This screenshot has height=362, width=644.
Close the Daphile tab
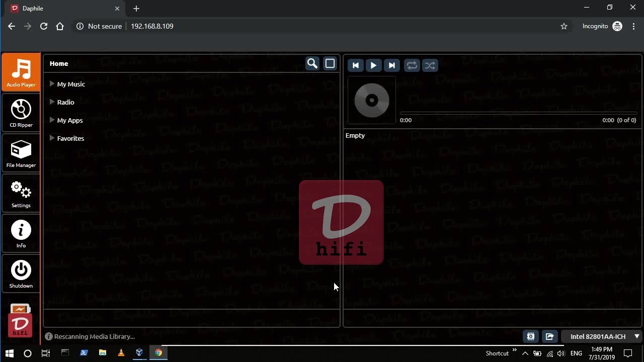pos(117,9)
